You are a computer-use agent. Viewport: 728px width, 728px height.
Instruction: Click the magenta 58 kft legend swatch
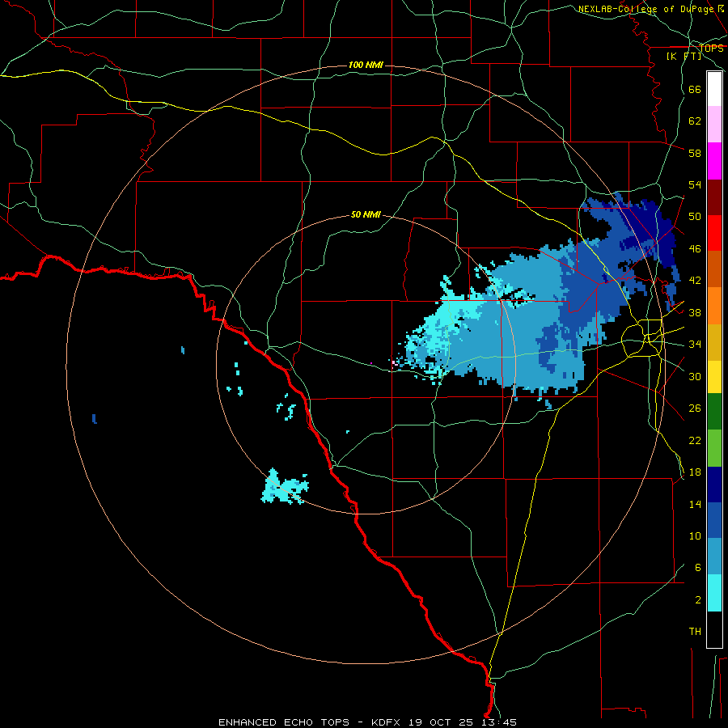(714, 161)
